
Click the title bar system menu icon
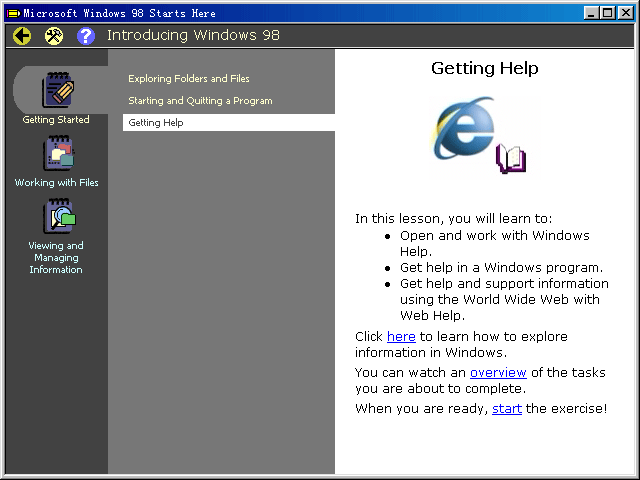tap(13, 13)
